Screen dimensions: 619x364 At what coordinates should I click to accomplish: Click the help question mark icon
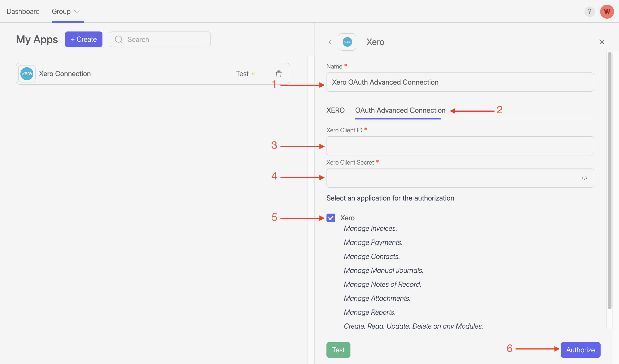click(x=589, y=11)
